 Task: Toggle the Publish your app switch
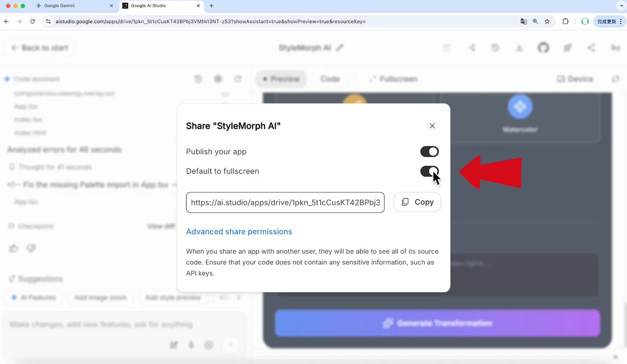click(x=429, y=152)
